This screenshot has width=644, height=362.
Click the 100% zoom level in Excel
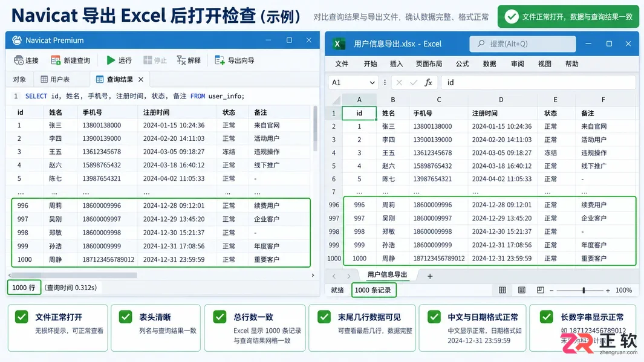(x=623, y=290)
